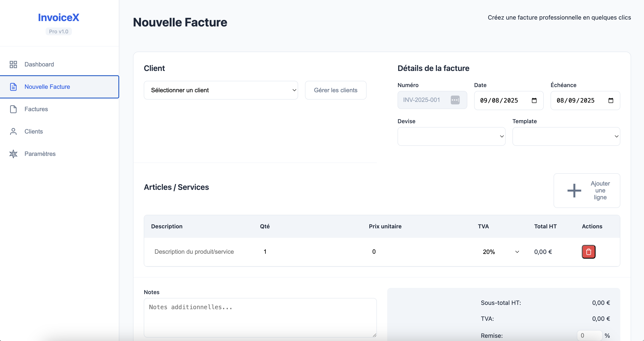Click the Dashboard grid icon

click(13, 65)
